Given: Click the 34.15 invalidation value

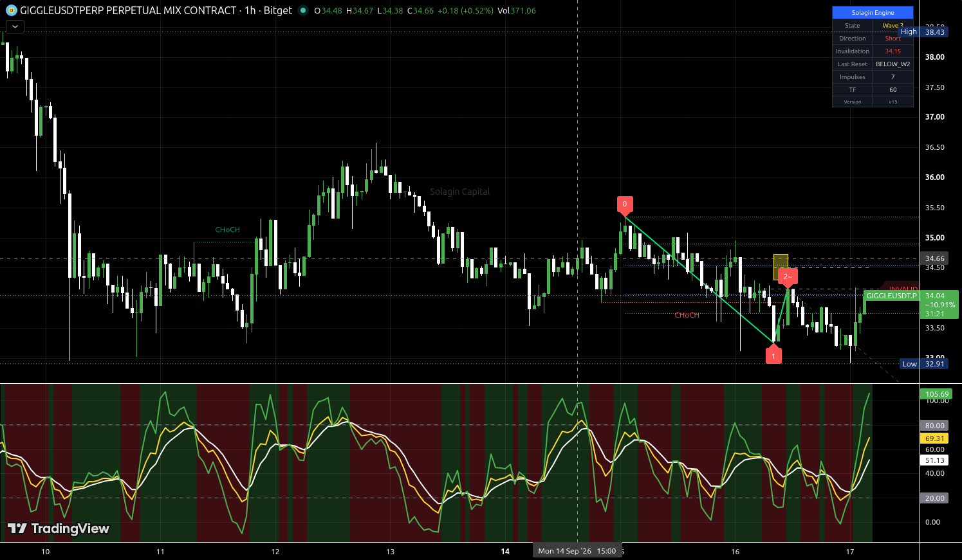Looking at the screenshot, I should pyautogui.click(x=893, y=51).
